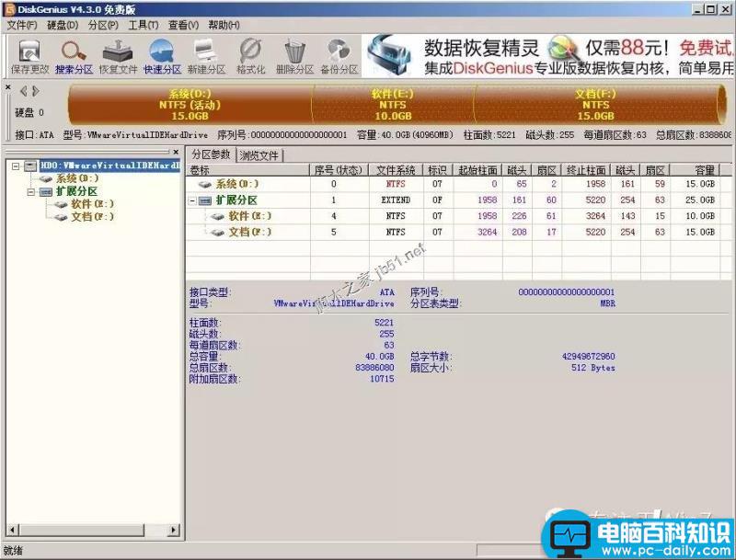Click the Backup Partition (备份分区) toolbar icon
The height and width of the screenshot is (560, 736).
(x=339, y=57)
